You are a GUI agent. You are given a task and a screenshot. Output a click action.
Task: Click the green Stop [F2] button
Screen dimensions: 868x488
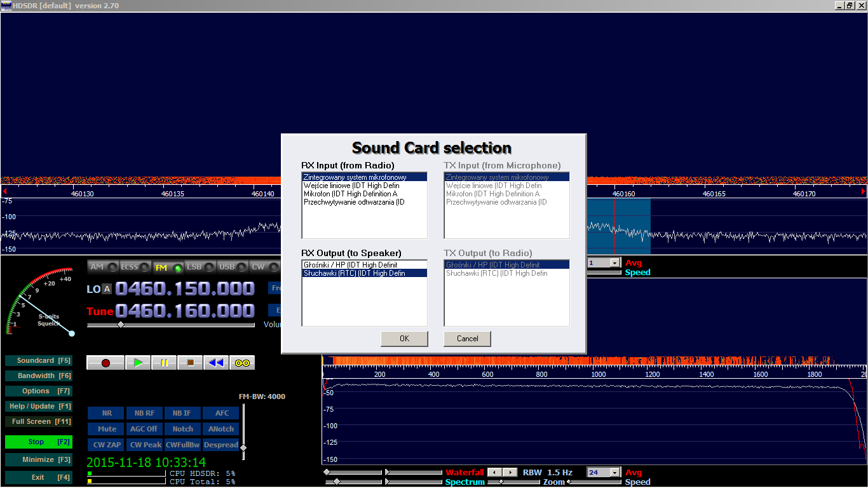(38, 442)
